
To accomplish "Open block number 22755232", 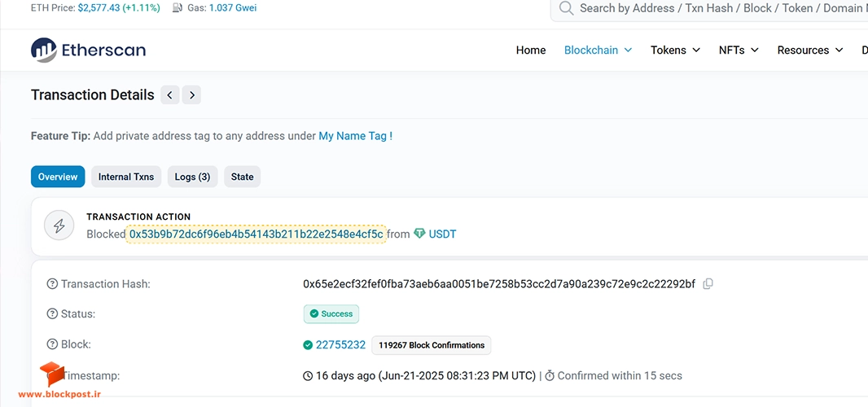I will 340,345.
